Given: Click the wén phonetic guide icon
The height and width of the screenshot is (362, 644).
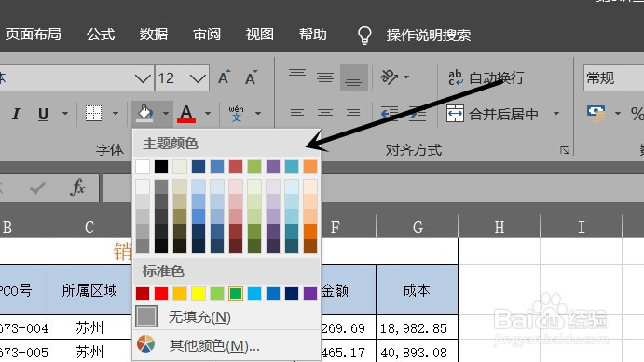Looking at the screenshot, I should pos(236,114).
